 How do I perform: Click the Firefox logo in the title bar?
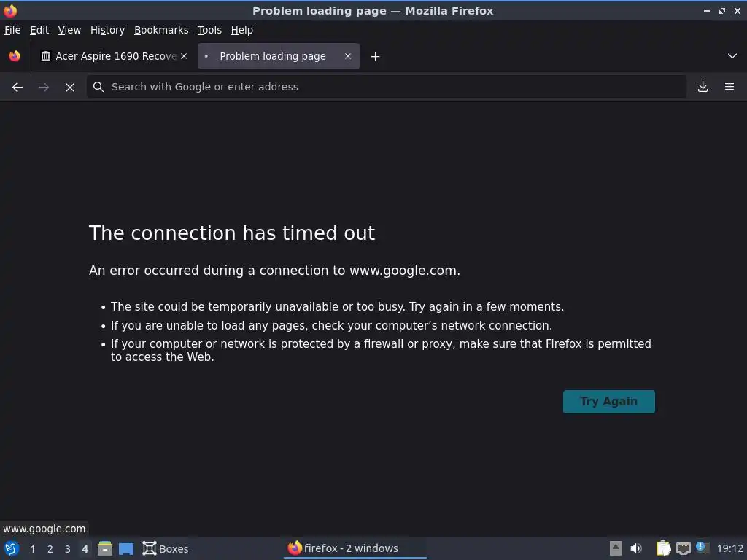coord(10,10)
